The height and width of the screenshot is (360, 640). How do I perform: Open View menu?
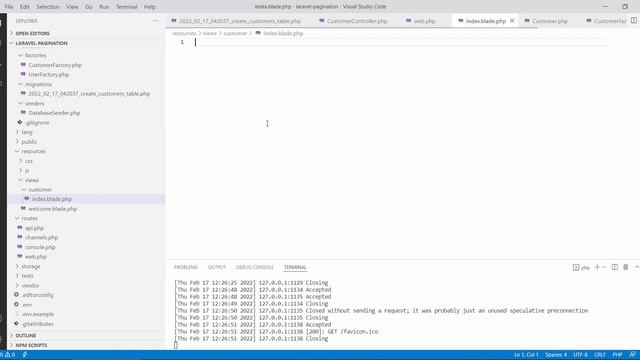tap(72, 7)
